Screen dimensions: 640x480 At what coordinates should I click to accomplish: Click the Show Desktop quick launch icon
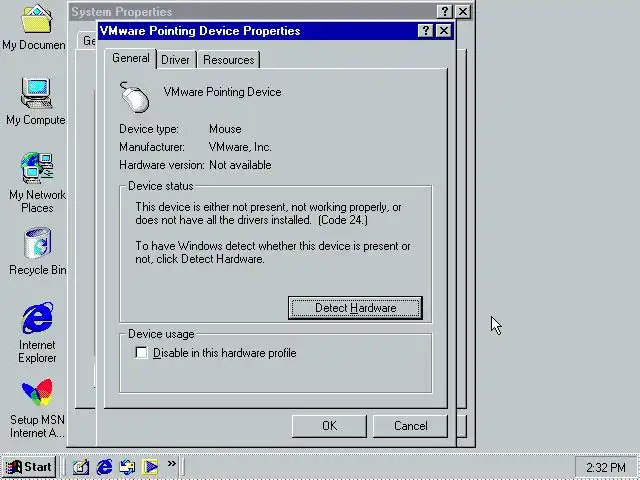pyautogui.click(x=81, y=467)
